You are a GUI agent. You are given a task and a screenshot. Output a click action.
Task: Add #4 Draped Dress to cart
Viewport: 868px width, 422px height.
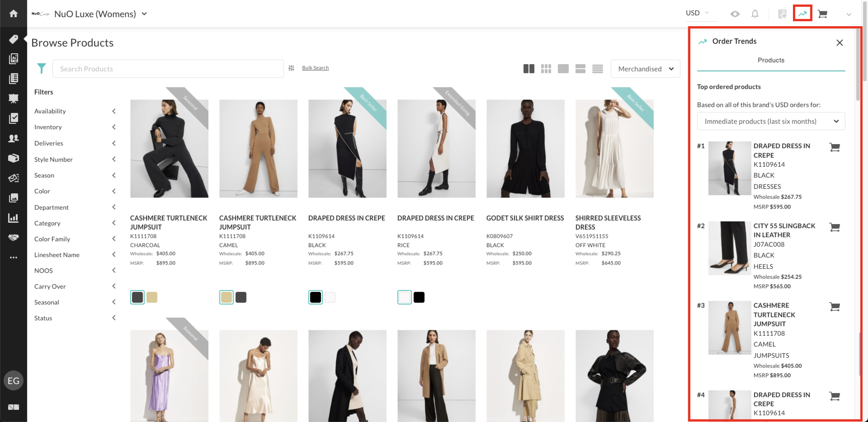834,396
